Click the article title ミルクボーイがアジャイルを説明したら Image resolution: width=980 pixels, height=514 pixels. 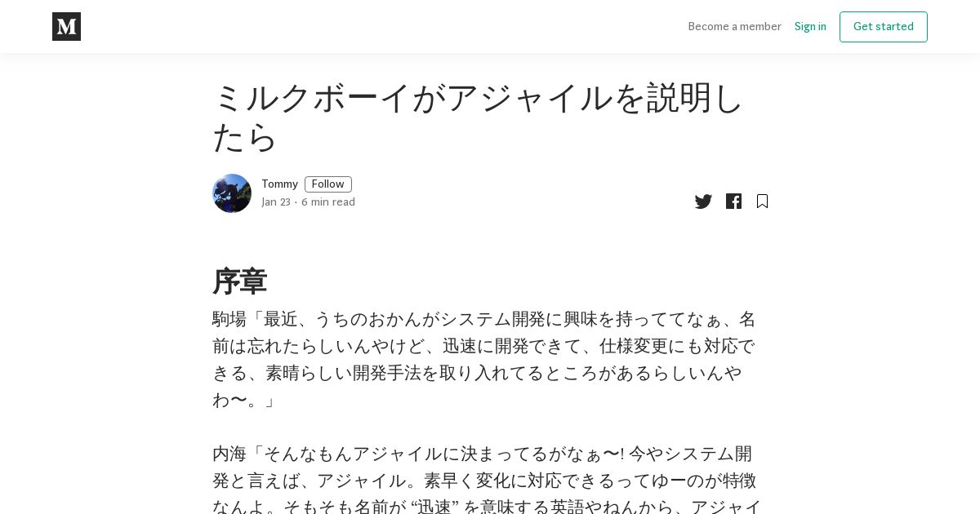point(478,117)
